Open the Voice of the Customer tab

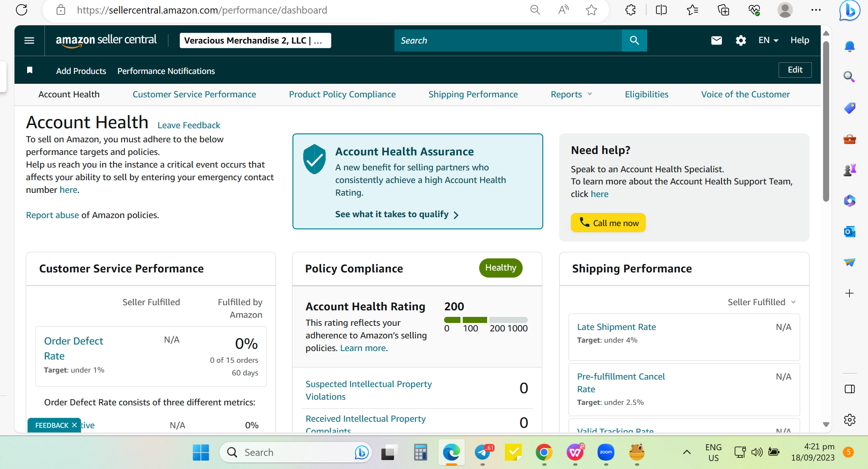[745, 95]
